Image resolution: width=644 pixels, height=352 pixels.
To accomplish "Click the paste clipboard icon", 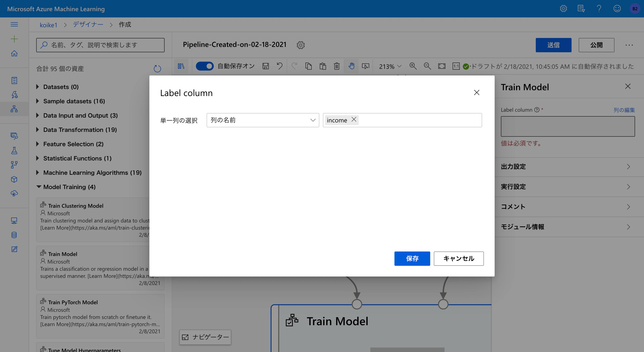I will [323, 66].
